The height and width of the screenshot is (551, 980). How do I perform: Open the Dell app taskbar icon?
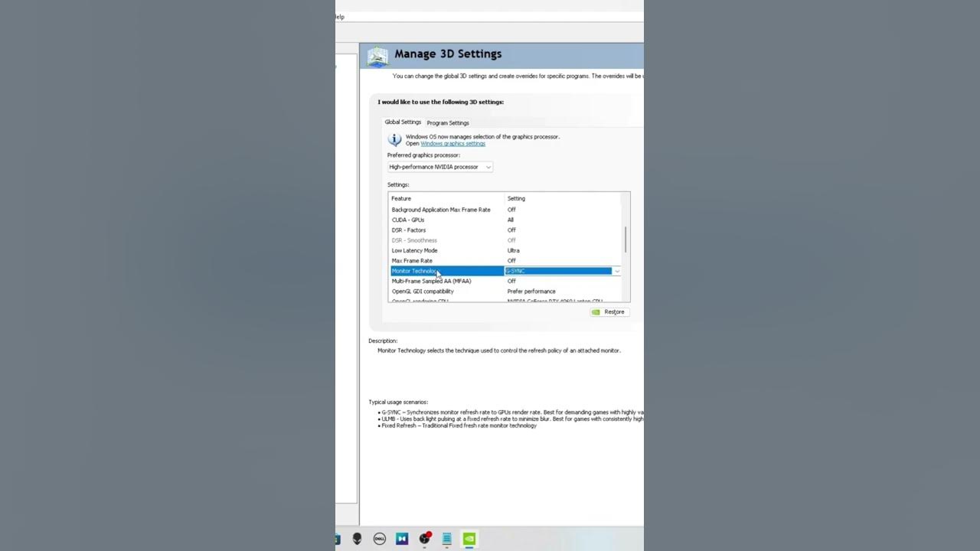379,539
